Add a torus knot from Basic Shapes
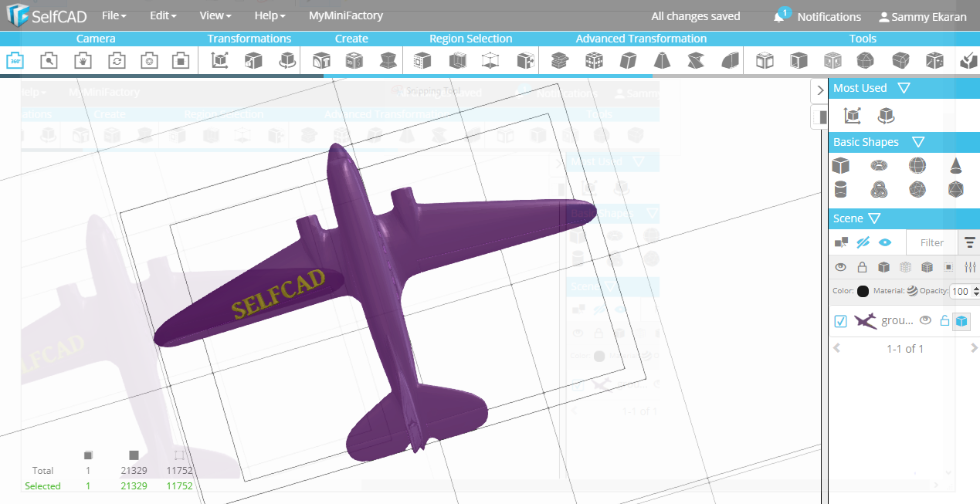This screenshot has height=504, width=980. [x=879, y=189]
